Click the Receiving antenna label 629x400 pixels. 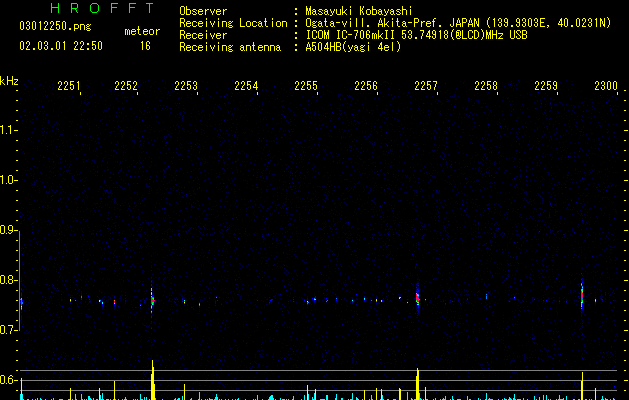[230, 47]
